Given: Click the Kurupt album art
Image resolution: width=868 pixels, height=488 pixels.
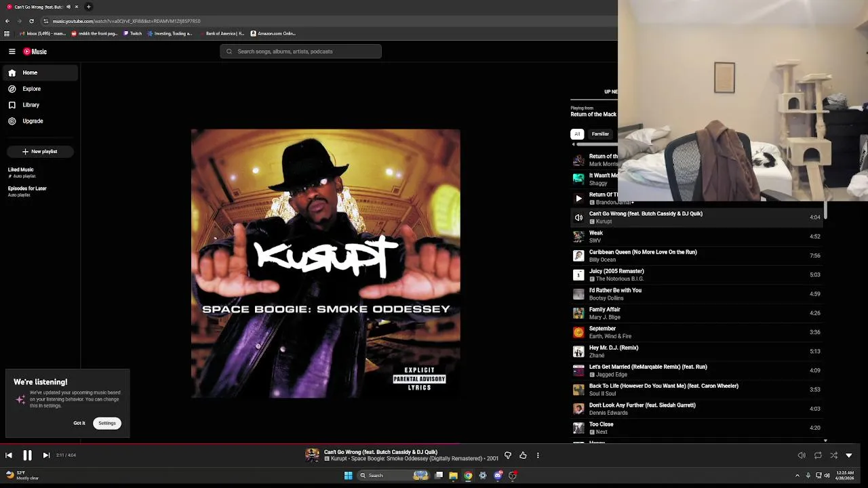Looking at the screenshot, I should coord(325,264).
